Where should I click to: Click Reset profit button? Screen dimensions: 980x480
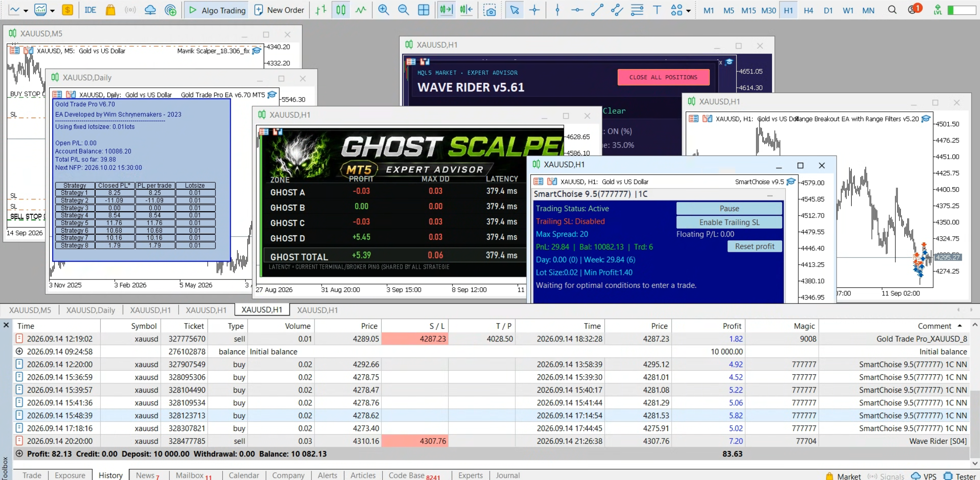(755, 246)
